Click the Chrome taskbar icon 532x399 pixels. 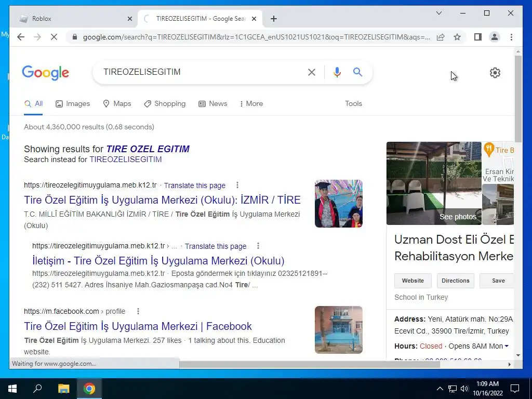pos(89,389)
